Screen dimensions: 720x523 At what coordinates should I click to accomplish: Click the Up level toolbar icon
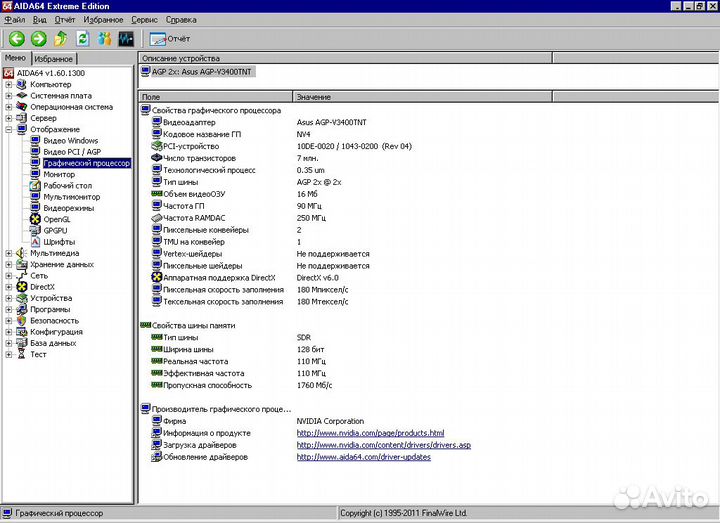pyautogui.click(x=61, y=39)
